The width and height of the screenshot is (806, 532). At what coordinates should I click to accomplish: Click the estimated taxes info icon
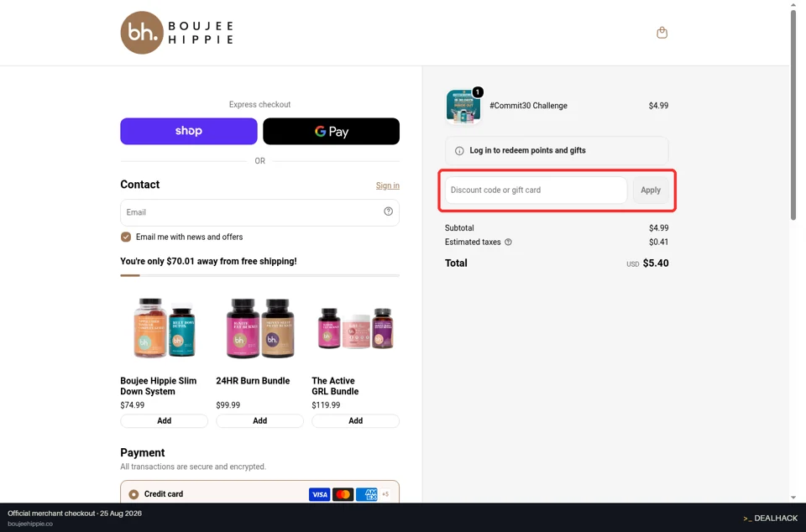pyautogui.click(x=508, y=242)
